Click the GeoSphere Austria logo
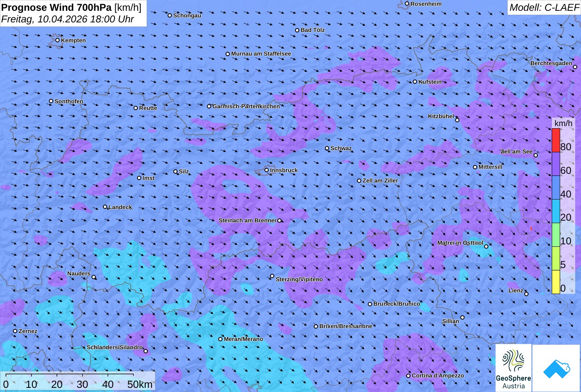This screenshot has width=581, height=392. (x=513, y=368)
